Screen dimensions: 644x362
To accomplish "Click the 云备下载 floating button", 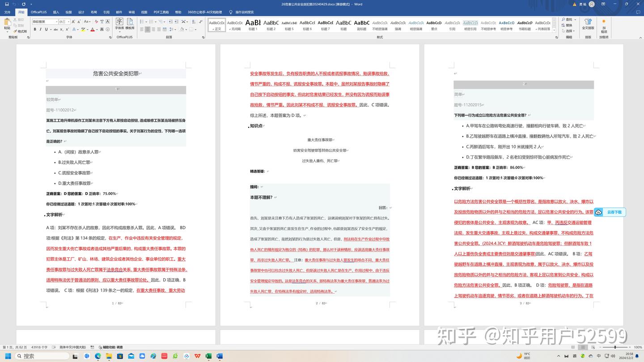I will 610,212.
